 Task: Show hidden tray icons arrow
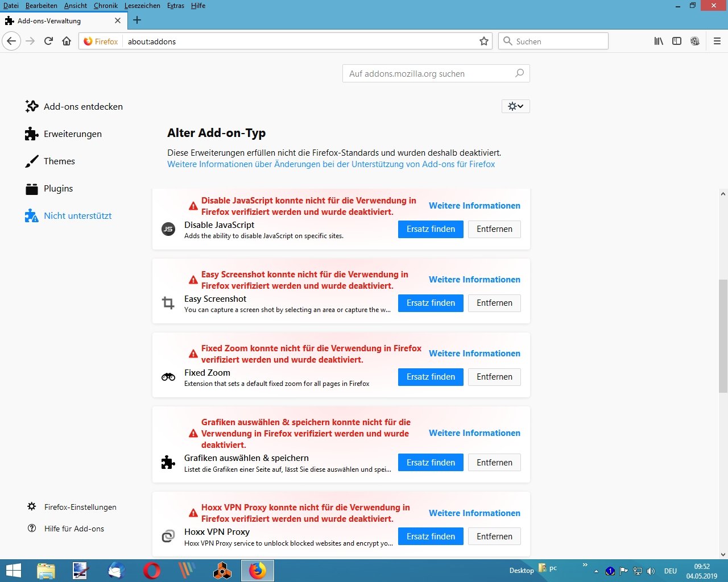point(596,571)
